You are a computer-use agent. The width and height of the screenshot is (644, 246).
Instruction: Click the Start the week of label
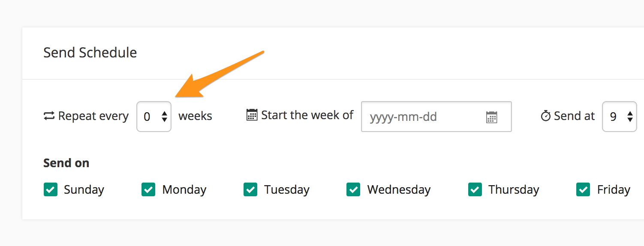(307, 115)
